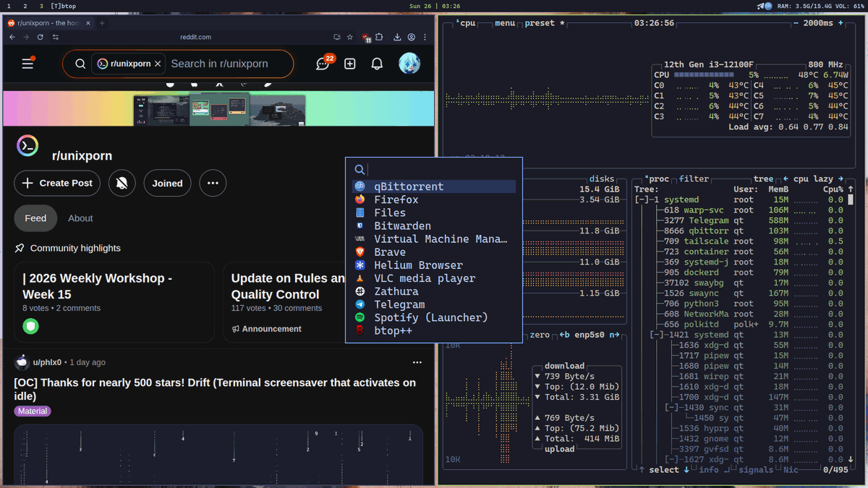
Task: Open Virtual Machine Manager launcher entry
Action: click(434, 239)
